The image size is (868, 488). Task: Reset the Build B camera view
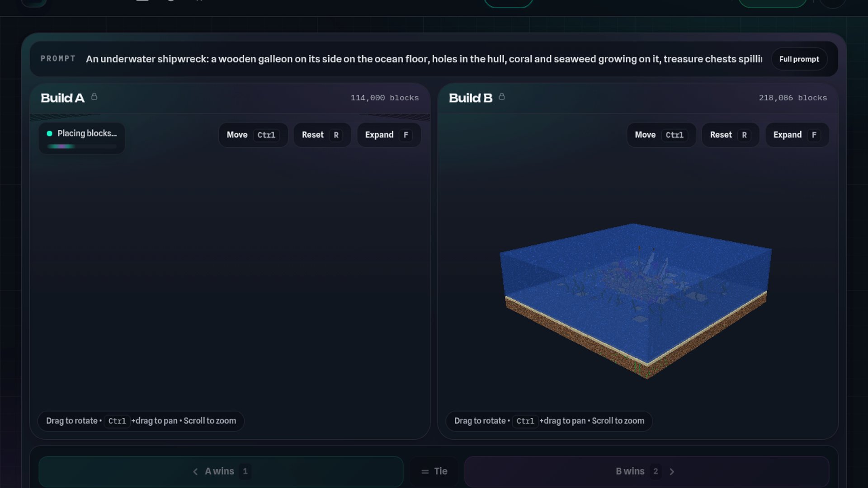(731, 135)
